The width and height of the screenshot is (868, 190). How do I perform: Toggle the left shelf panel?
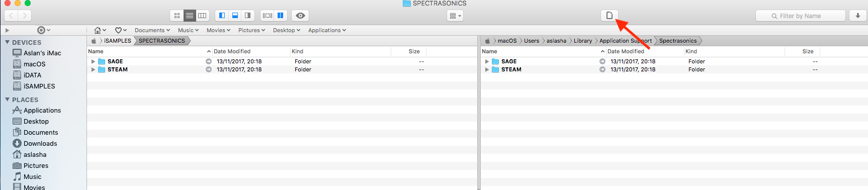pyautogui.click(x=222, y=16)
